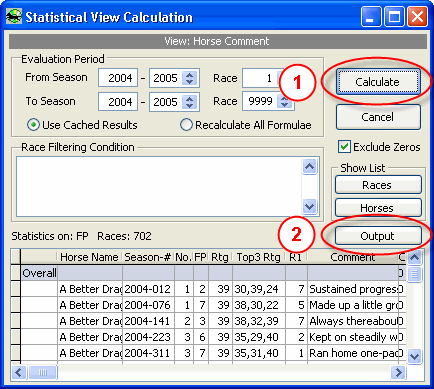Click the Rtg column header

(220, 257)
